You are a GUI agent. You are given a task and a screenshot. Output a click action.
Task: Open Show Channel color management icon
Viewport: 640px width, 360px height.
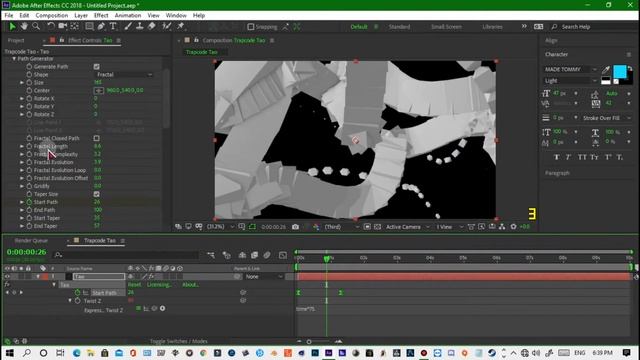pos(316,227)
